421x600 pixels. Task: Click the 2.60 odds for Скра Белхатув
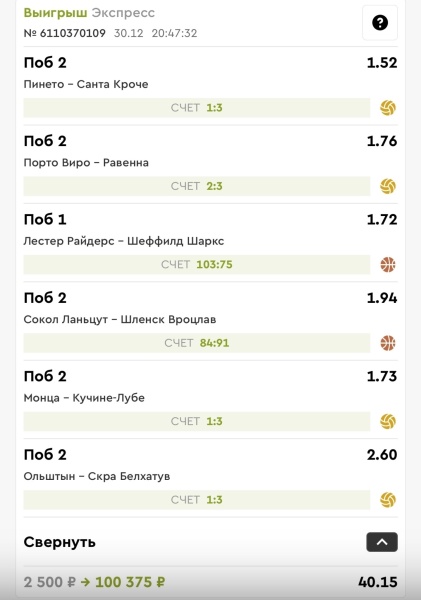coord(382,455)
